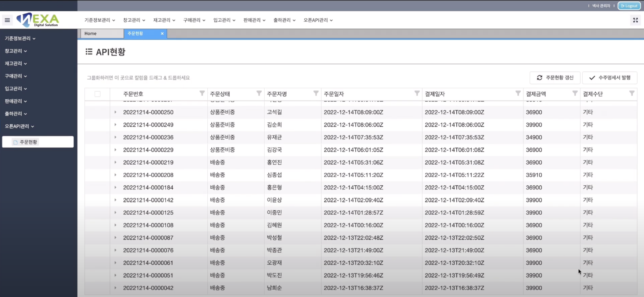Open filter for 주문상태 column
Viewport: 644px width, 297px height.
pos(259,93)
